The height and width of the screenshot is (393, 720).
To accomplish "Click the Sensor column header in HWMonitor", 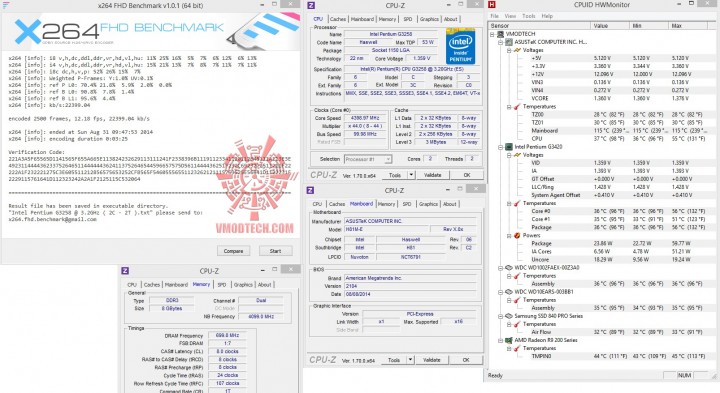I will coord(540,26).
